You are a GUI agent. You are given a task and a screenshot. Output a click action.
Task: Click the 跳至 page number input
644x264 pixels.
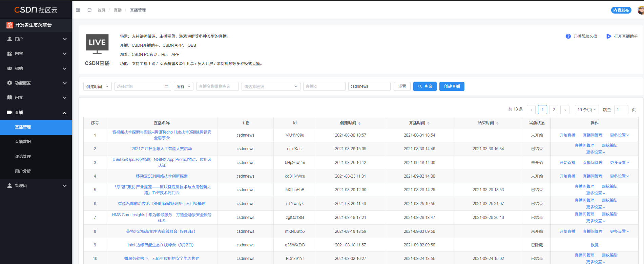[621, 110]
